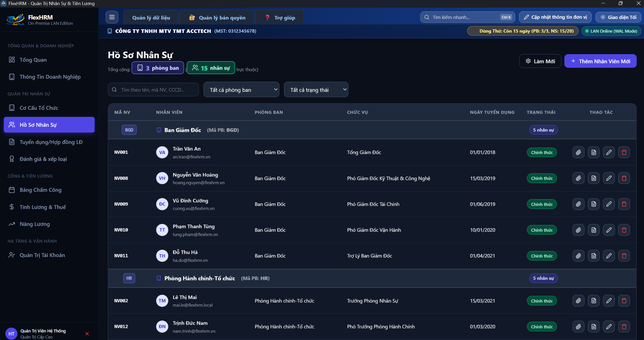Click the 3 phòng ban badge
Image resolution: width=644 pixels, height=340 pixels.
(158, 68)
